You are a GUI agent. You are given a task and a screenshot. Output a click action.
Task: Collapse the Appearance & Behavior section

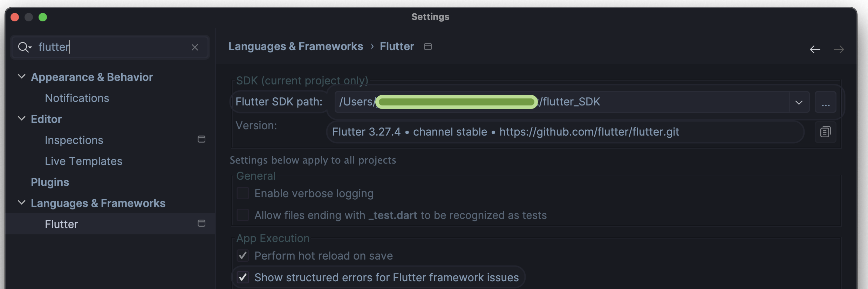click(x=22, y=76)
